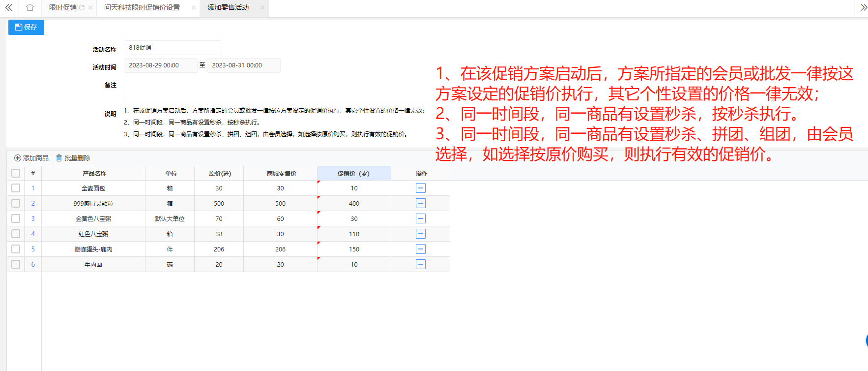The width and height of the screenshot is (868, 371).
Task: Open the end date picker 2023-08-31
Action: [x=243, y=65]
